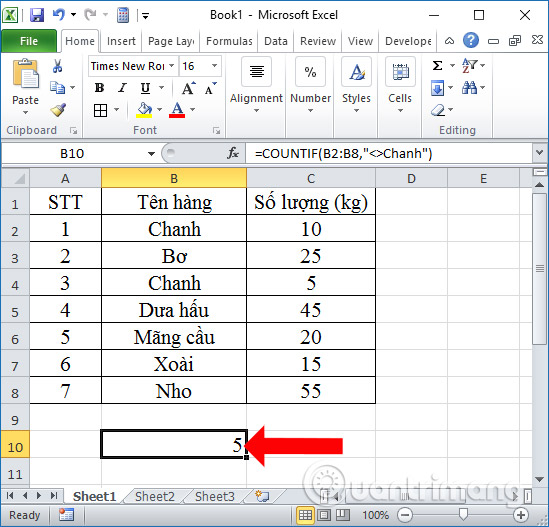The width and height of the screenshot is (549, 527).
Task: Open the Calculator icon in Quick Access toolbar
Action: tap(123, 15)
